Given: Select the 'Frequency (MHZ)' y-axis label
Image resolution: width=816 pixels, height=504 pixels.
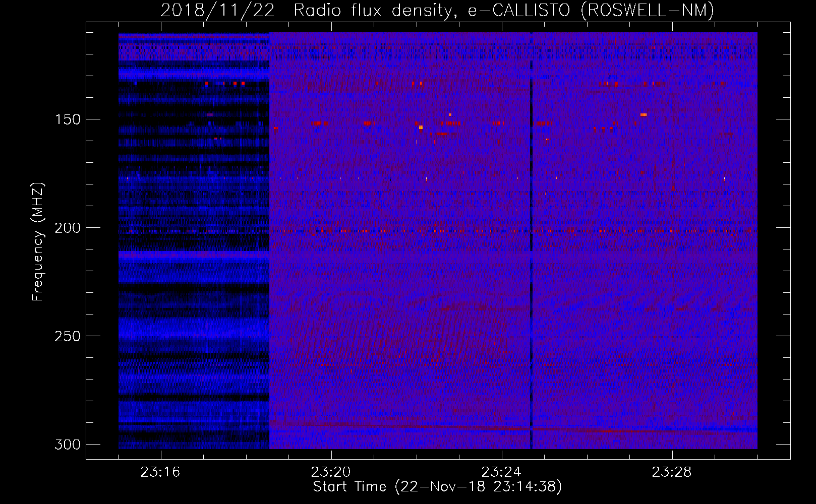Looking at the screenshot, I should click(37, 241).
